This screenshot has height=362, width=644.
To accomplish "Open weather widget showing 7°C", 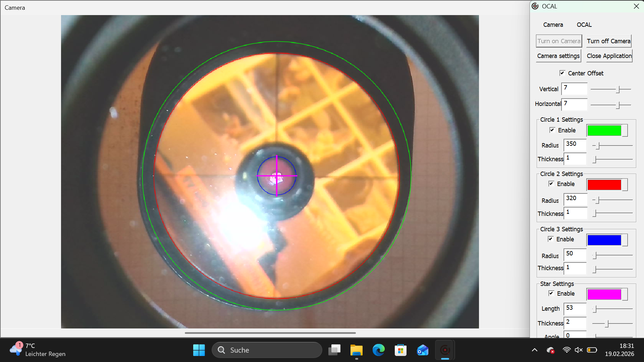I will click(38, 350).
